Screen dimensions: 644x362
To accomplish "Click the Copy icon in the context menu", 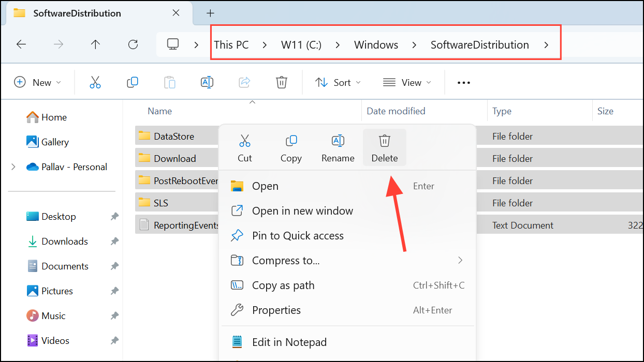I will point(290,147).
